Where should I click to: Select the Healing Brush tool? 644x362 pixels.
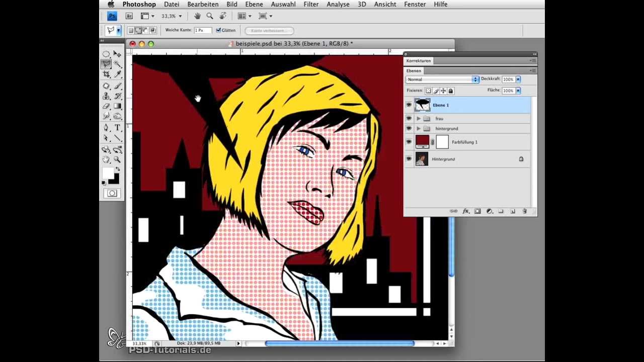pos(106,86)
